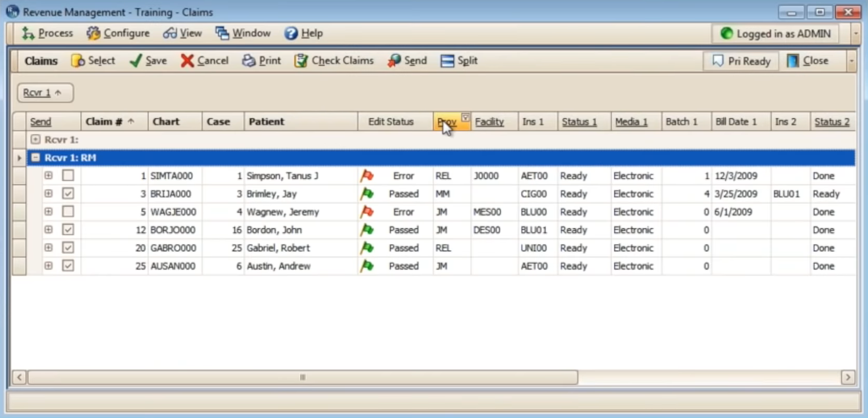868x418 pixels.
Task: Click the Print toolbar icon
Action: [249, 61]
